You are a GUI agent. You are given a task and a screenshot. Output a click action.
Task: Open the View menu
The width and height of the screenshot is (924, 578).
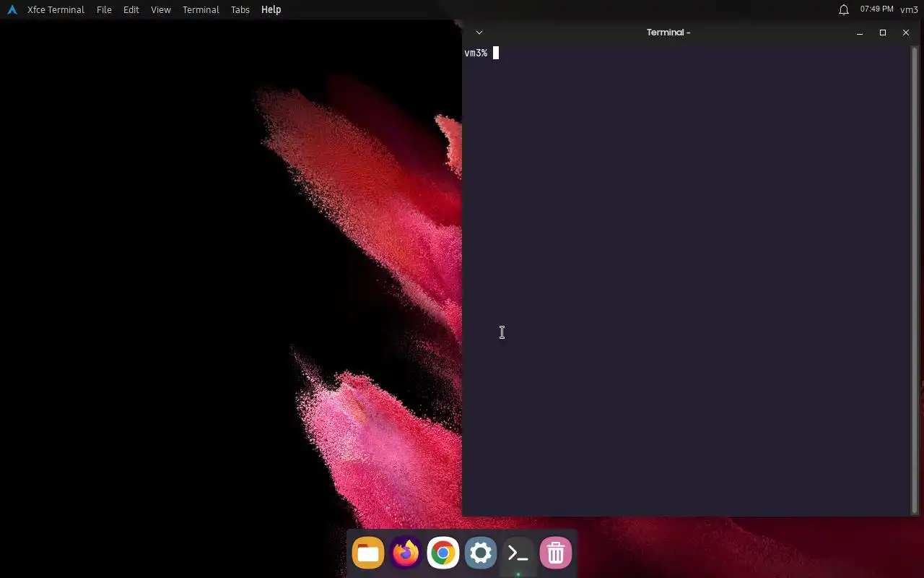(x=161, y=9)
